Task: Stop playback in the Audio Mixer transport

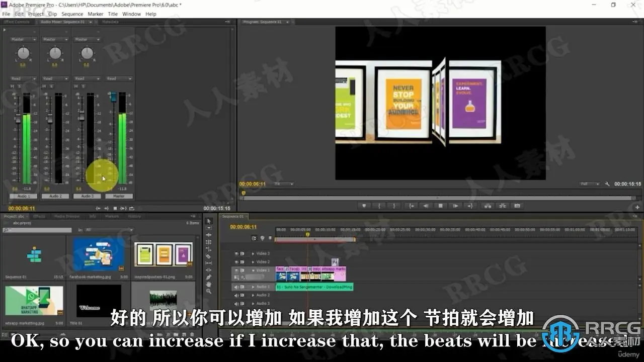Action: point(115,208)
